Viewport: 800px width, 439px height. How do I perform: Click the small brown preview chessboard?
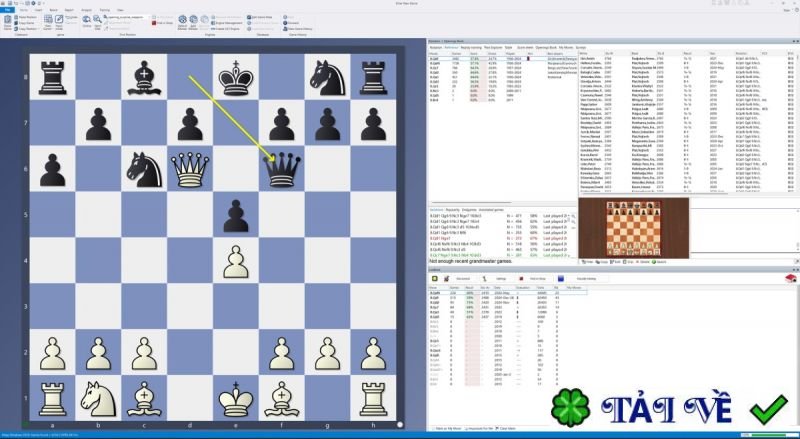[633, 228]
